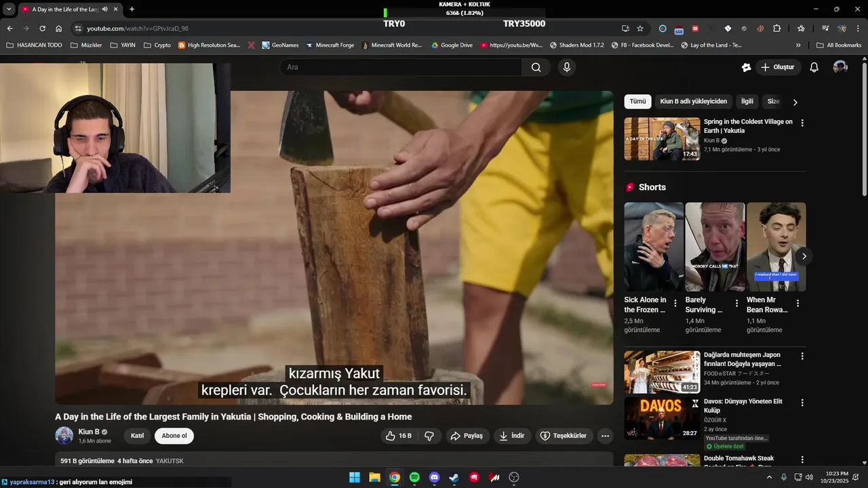Open options for Dağlarda muhteşem Japon video
This screenshot has height=488, width=868.
point(802,357)
